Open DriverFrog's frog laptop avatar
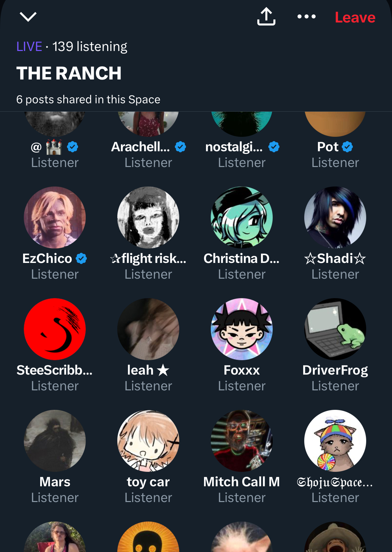 [335, 329]
